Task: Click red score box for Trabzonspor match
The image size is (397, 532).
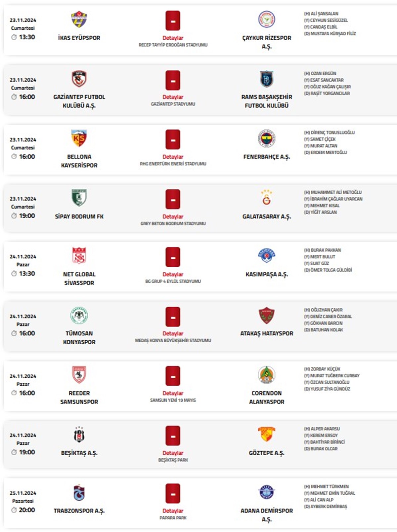Action: pos(173,493)
